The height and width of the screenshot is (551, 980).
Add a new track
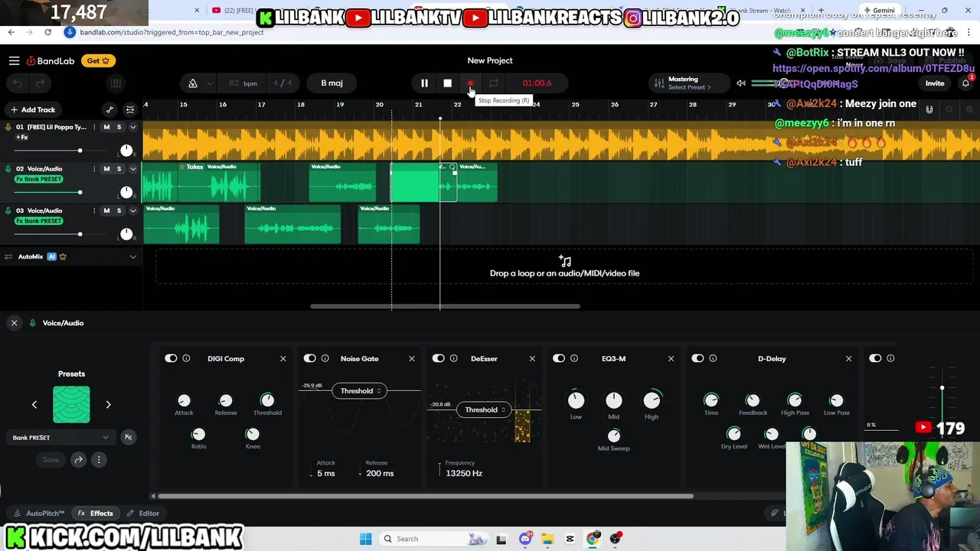click(x=33, y=109)
